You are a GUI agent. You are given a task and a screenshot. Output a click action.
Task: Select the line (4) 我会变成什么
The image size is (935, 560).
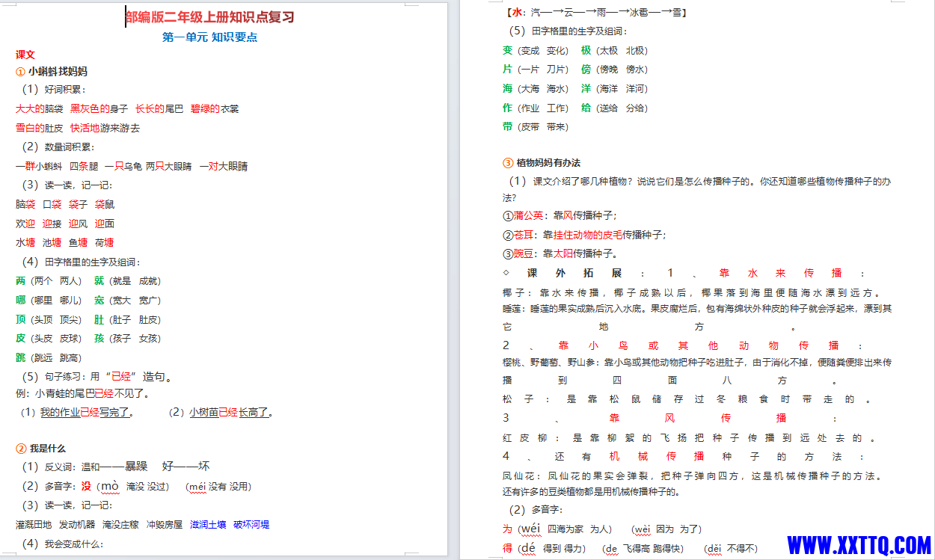[63, 544]
